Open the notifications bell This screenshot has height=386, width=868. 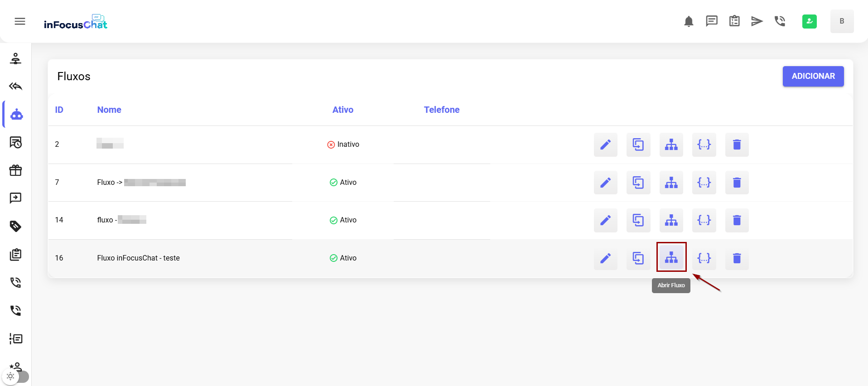[x=689, y=21]
